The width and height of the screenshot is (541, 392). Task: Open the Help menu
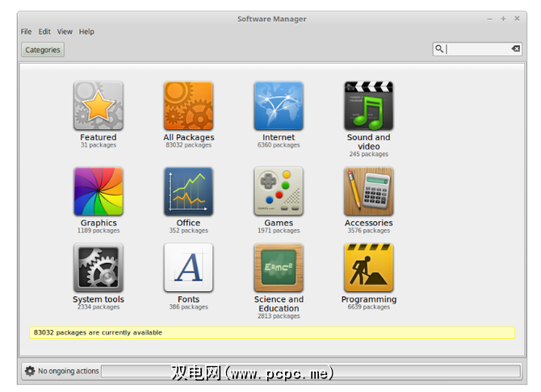pyautogui.click(x=86, y=31)
